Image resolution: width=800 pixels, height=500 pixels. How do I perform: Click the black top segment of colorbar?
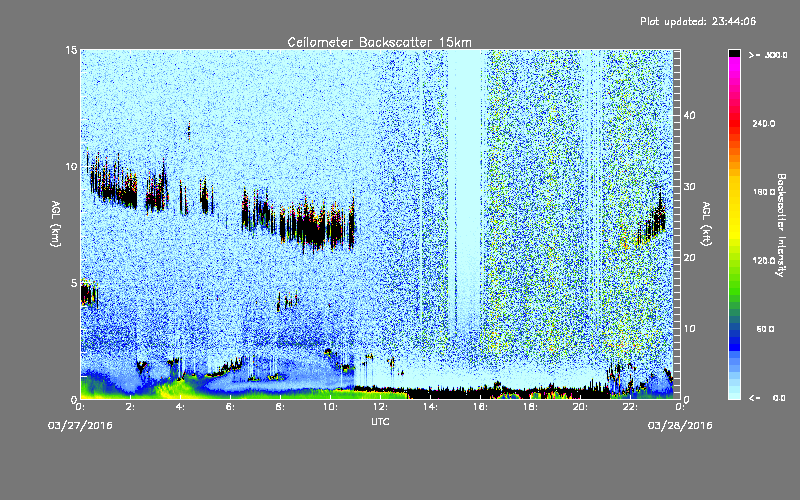click(x=734, y=53)
